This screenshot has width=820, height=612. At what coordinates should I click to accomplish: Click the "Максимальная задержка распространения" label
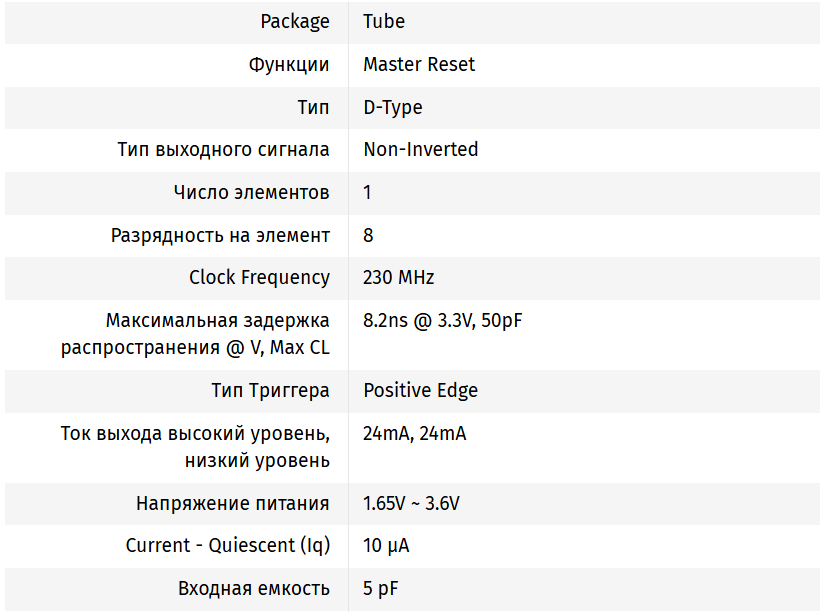[x=195, y=334]
